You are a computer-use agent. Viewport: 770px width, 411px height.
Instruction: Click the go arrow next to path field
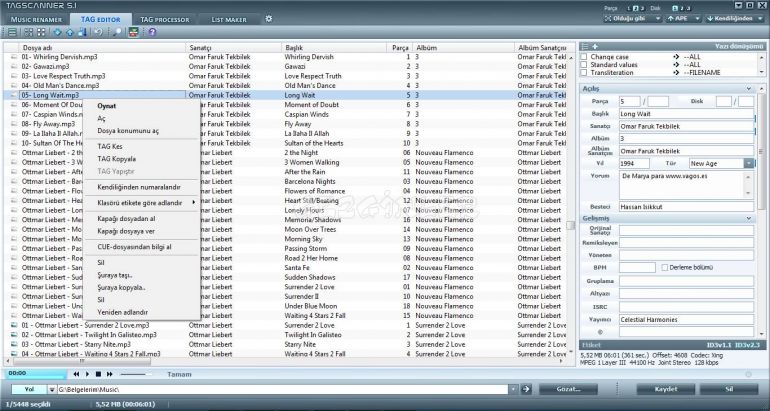526,389
